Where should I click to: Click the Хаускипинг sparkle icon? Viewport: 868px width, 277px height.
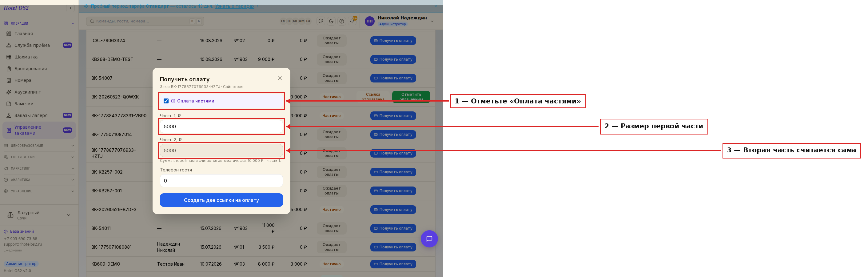point(9,92)
